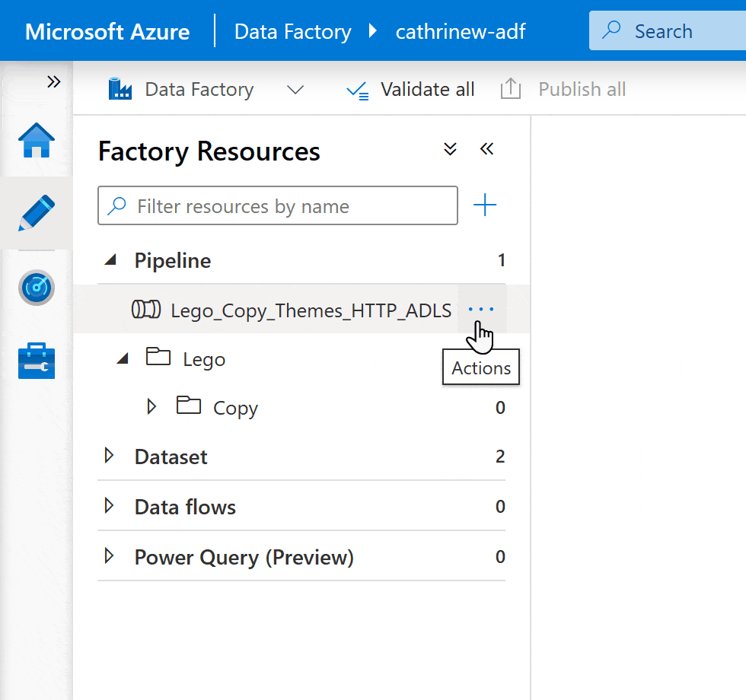
Task: Collapse the Lego folder
Action: point(123,358)
